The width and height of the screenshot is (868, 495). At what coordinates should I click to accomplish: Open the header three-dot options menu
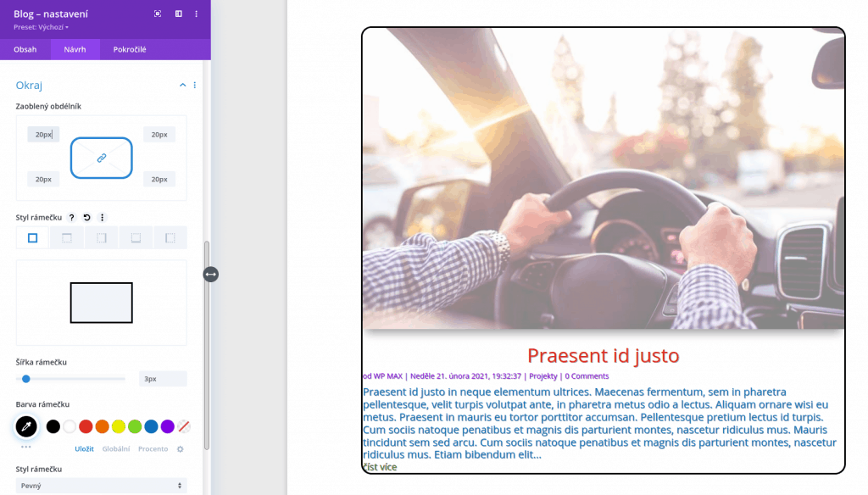click(x=196, y=14)
